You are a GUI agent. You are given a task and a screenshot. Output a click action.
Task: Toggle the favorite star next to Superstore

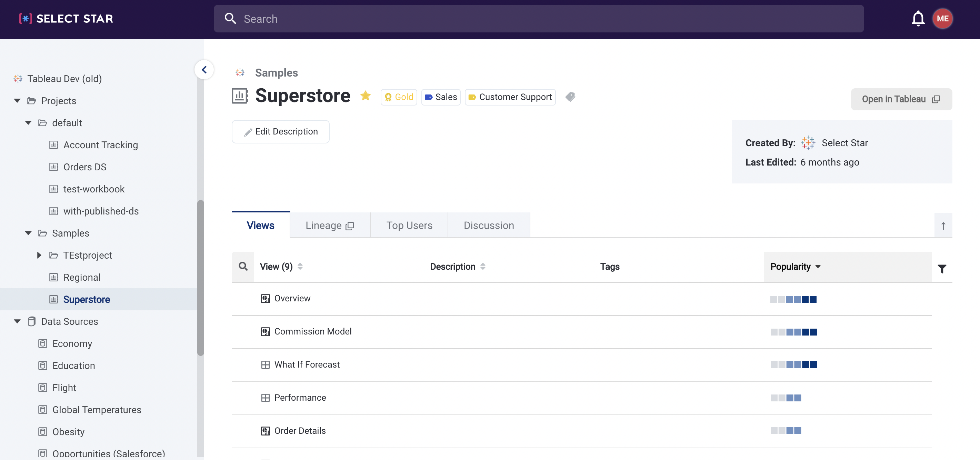tap(365, 96)
